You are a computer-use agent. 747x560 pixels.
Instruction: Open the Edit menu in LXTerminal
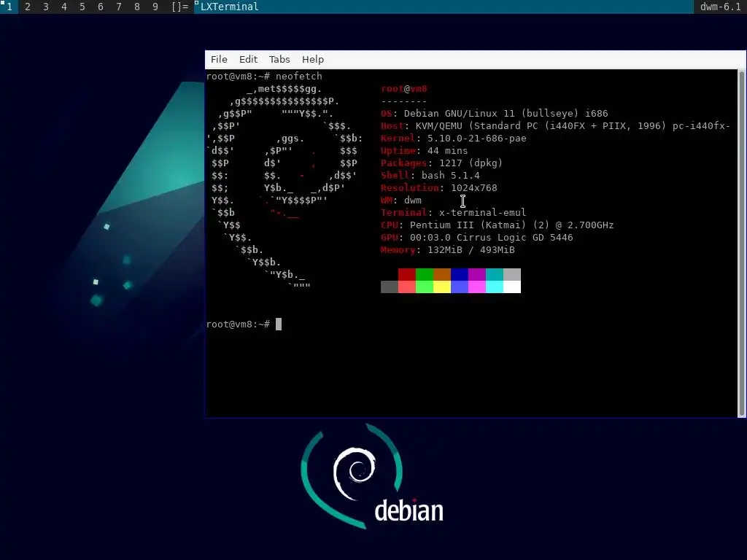(x=248, y=60)
